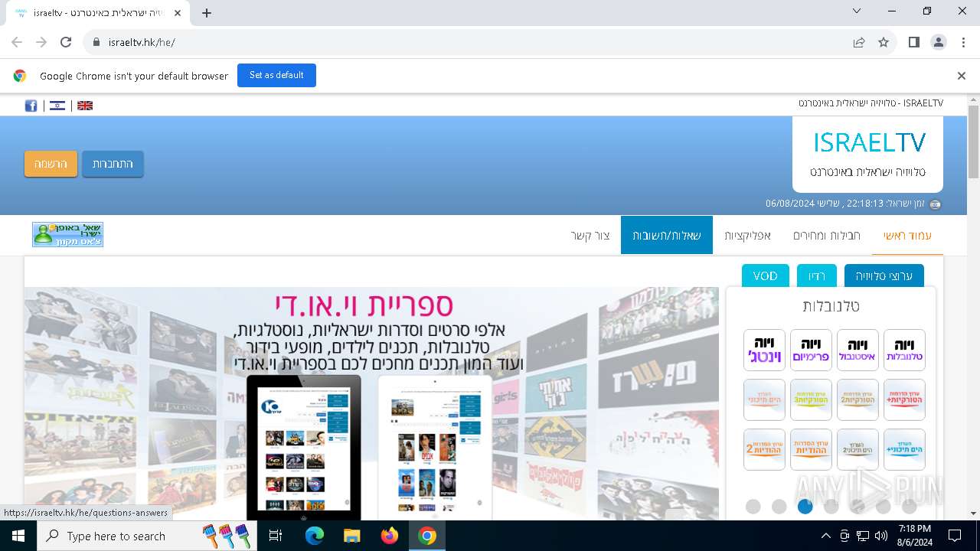This screenshot has width=980, height=551.
Task: Select the second carousel dot from left
Action: tap(779, 506)
